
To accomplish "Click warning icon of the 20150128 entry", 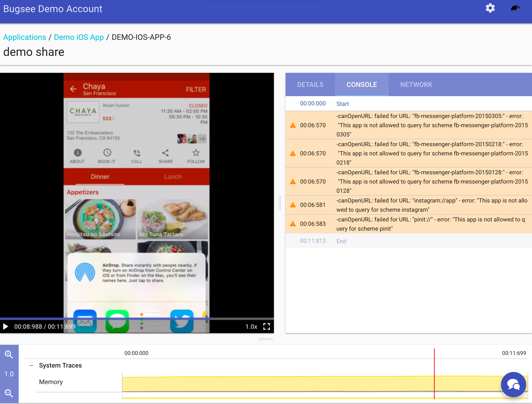I will click(x=293, y=182).
